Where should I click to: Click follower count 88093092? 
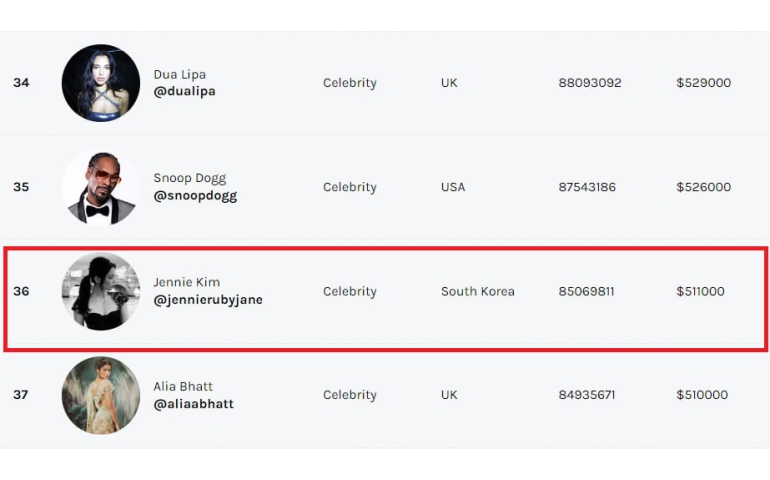click(590, 83)
